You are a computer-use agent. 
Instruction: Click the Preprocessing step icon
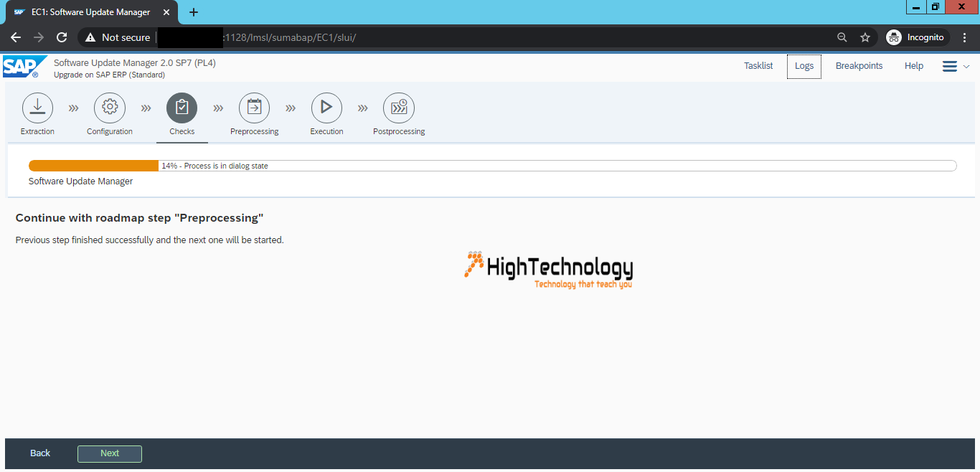coord(255,108)
